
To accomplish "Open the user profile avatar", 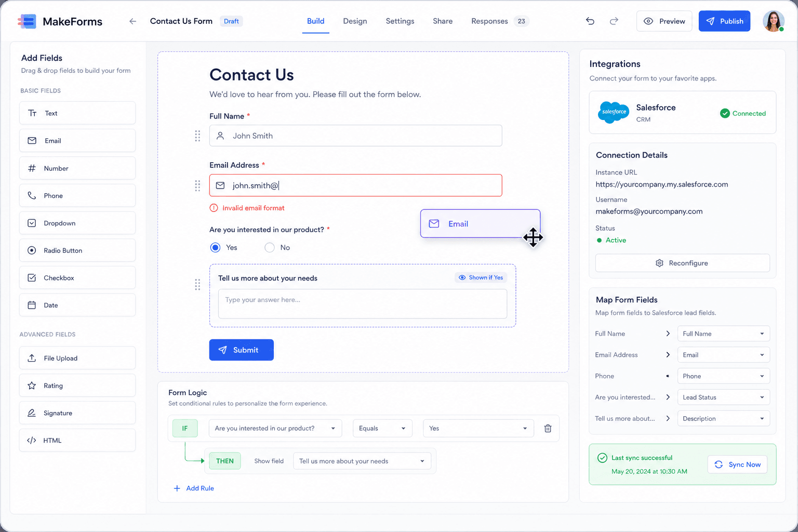I will tap(773, 21).
